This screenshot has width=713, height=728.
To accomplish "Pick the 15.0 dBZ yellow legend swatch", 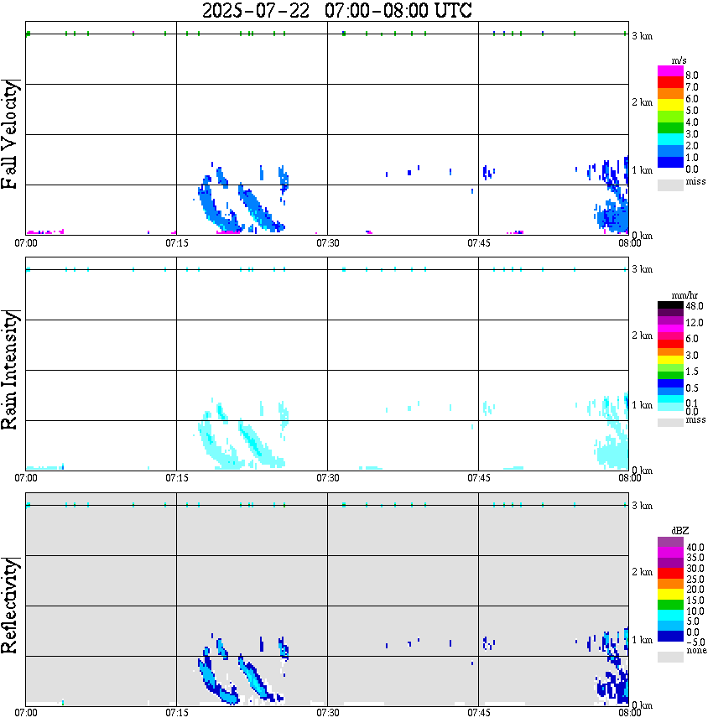I will (x=670, y=595).
